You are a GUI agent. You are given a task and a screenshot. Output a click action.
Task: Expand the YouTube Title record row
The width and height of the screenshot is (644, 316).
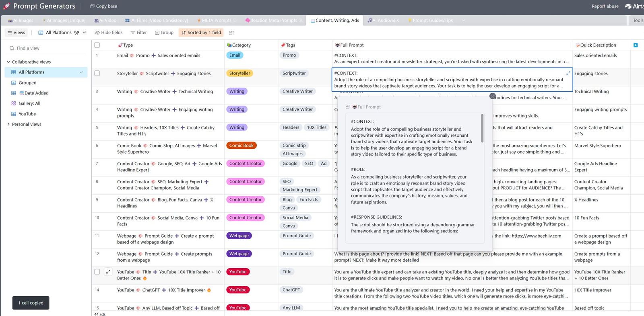point(108,272)
